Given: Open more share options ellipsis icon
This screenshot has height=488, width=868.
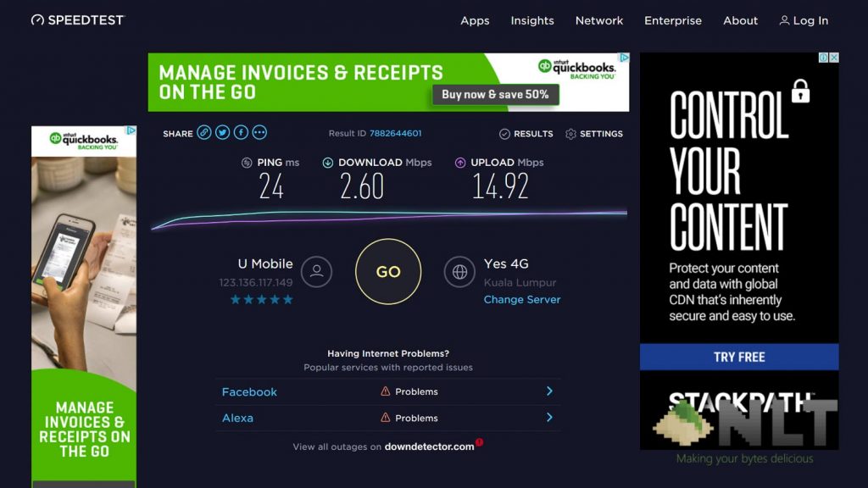Looking at the screenshot, I should coord(259,133).
